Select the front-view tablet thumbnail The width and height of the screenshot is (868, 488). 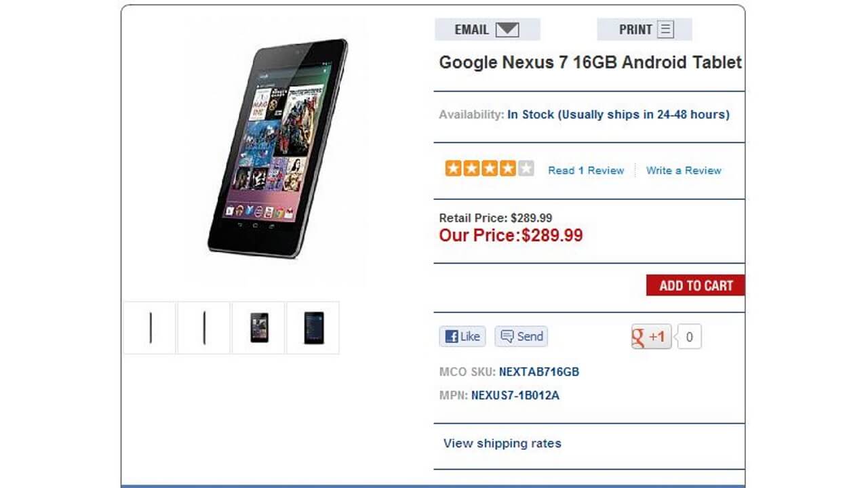pyautogui.click(x=260, y=328)
